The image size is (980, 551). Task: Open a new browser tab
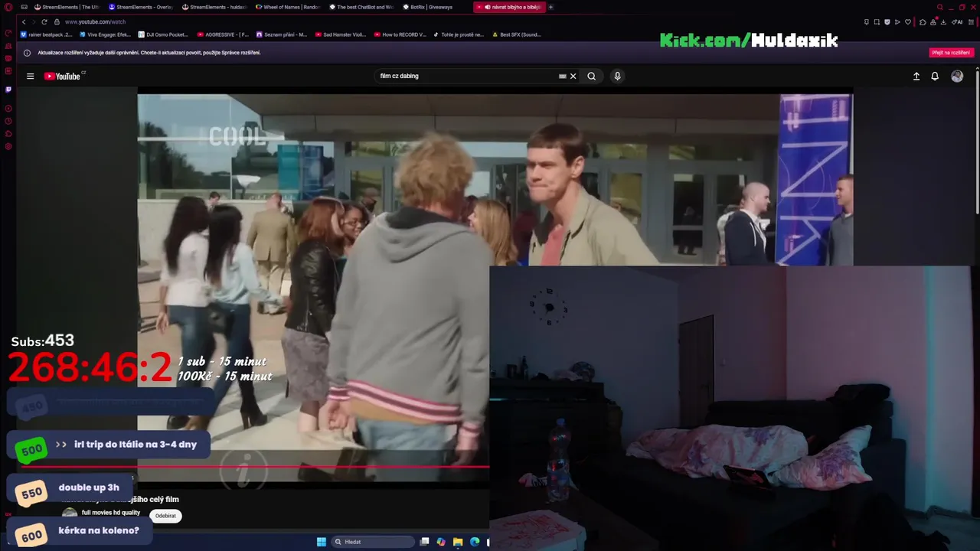point(550,7)
